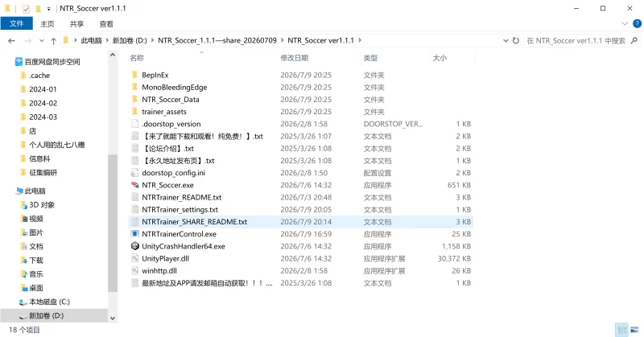Click sidebar scrollbar down arrow

[113, 319]
